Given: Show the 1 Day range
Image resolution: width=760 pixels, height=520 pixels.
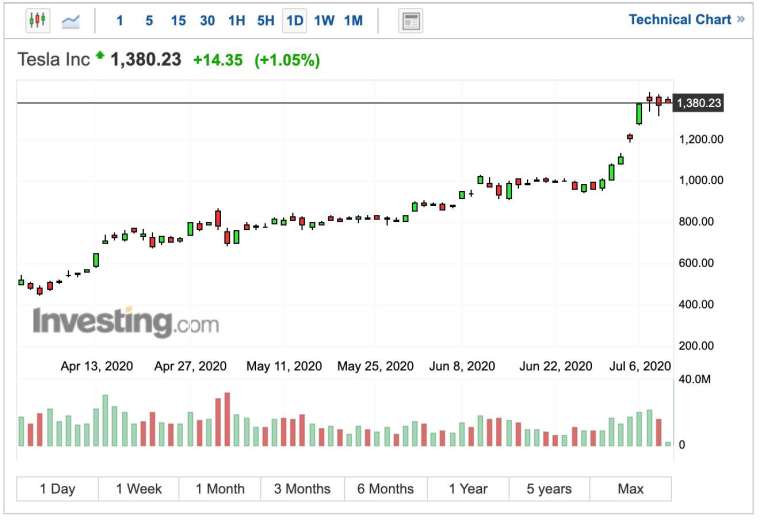Looking at the screenshot, I should point(57,488).
